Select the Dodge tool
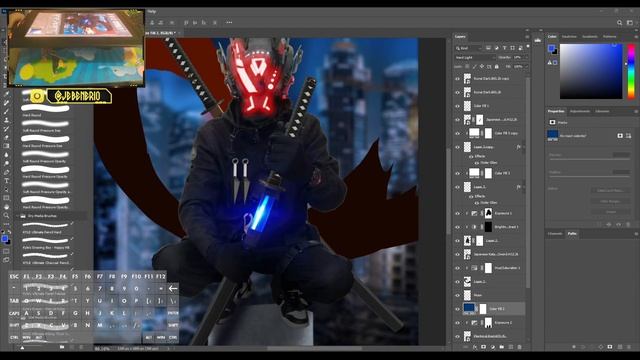The width and height of the screenshot is (640, 360). [6, 163]
